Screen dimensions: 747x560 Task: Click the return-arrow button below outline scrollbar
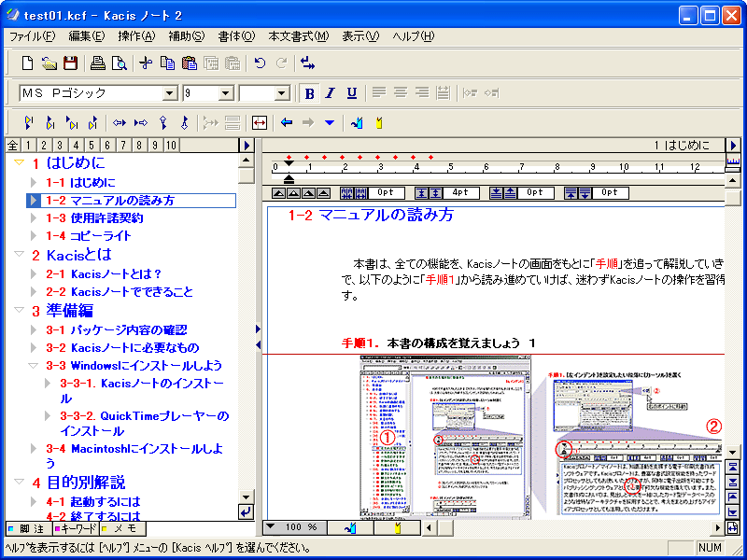246,512
